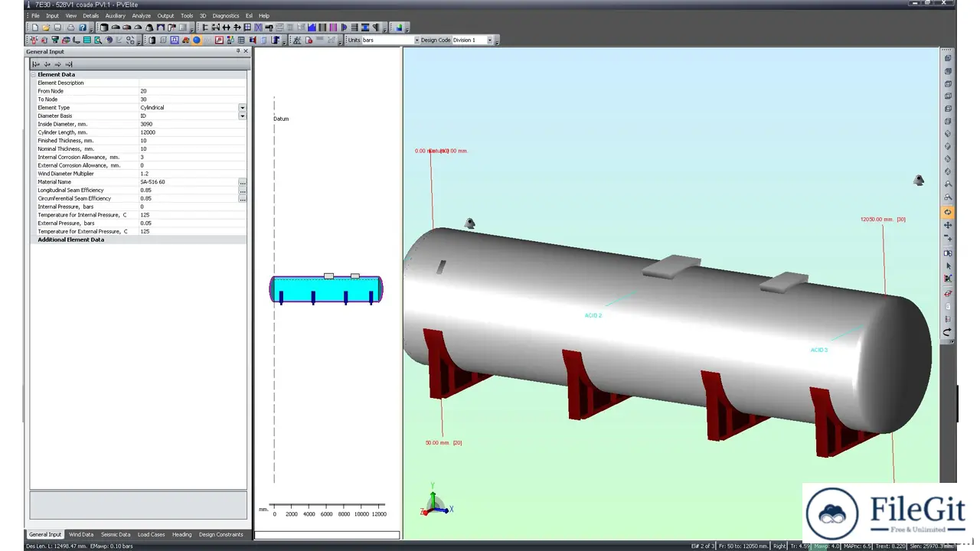Open Help question mark icon
Image resolution: width=980 pixels, height=551 pixels.
click(x=83, y=28)
